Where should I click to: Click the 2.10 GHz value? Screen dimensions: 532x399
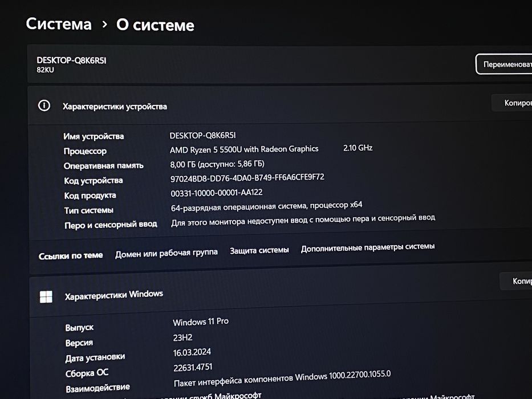[358, 148]
